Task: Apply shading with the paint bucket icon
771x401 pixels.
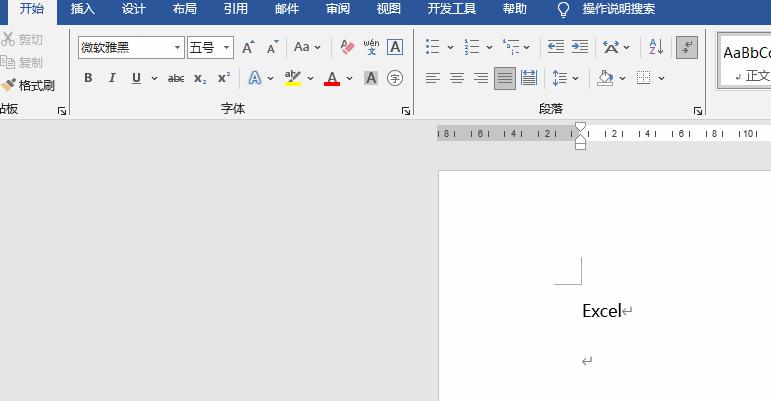Action: point(605,78)
